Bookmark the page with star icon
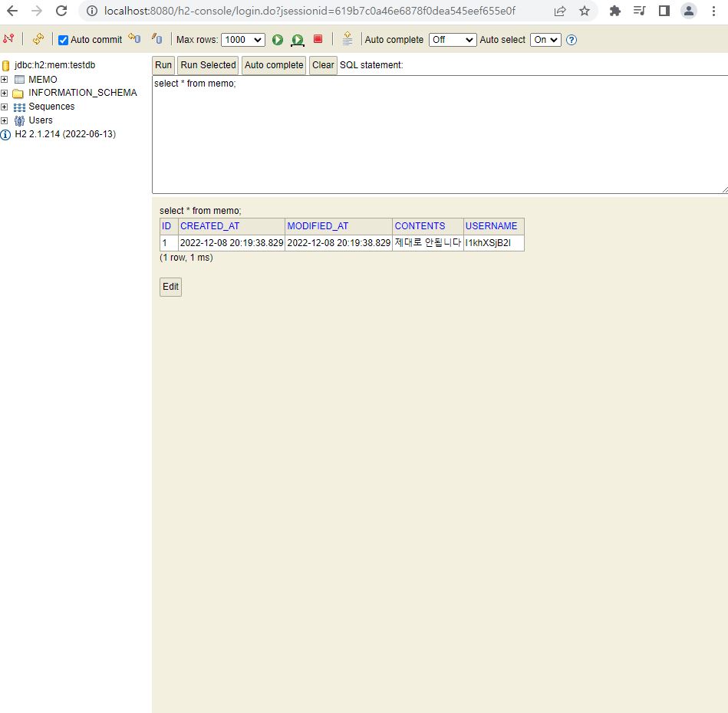 (585, 11)
